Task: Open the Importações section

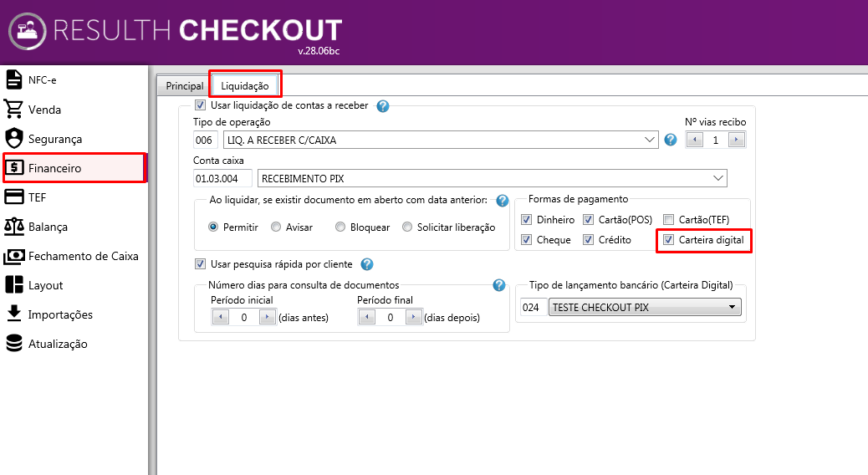Action: point(74,314)
